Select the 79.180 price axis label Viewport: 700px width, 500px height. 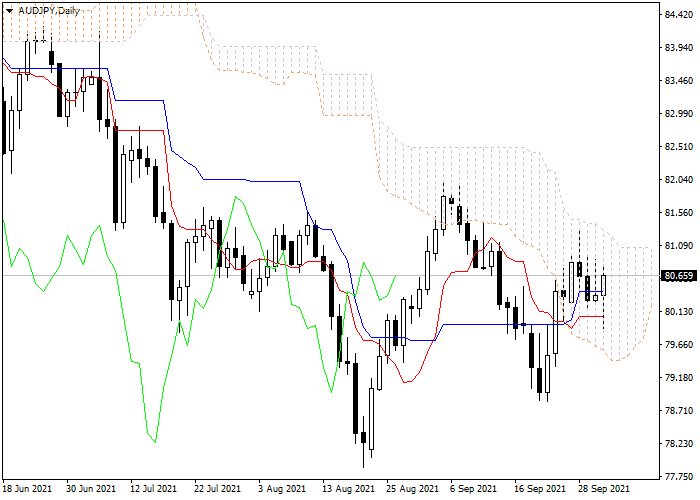point(679,377)
